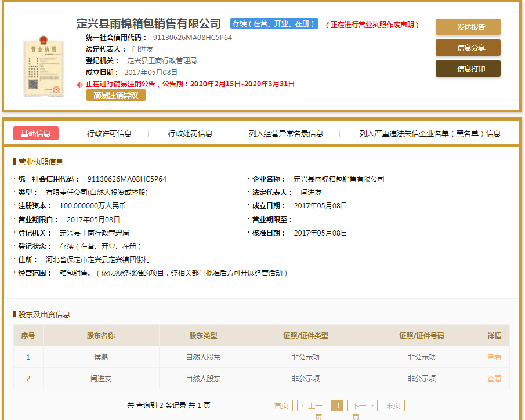
Task: Open the 行政许可信息 tab
Action: (108, 133)
